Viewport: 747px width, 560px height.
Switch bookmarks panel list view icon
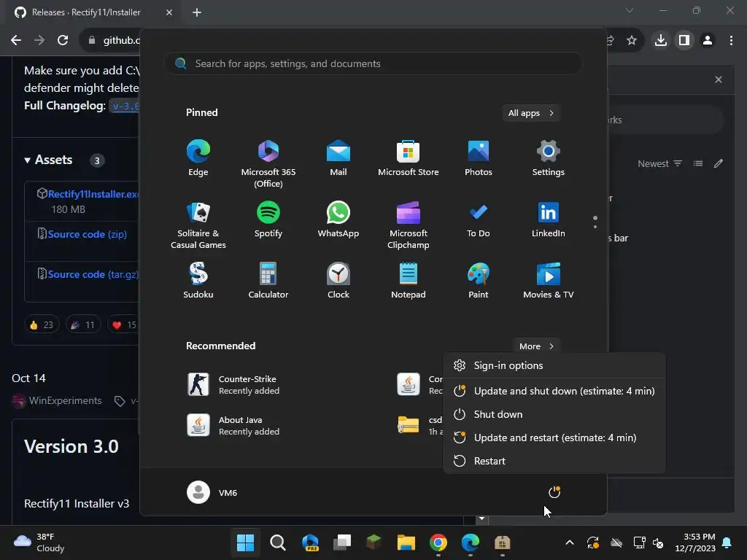tap(698, 164)
